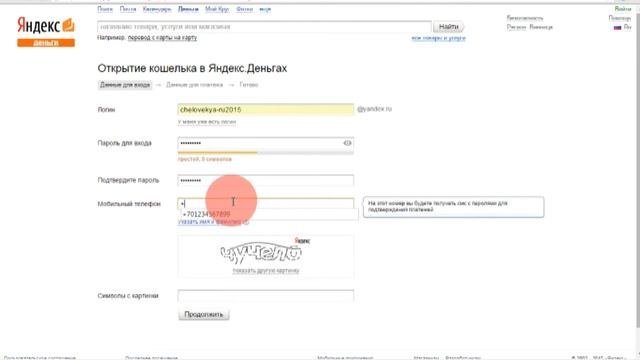Open the example link перевод с карты на карту
The height and width of the screenshot is (360, 640).
point(162,38)
